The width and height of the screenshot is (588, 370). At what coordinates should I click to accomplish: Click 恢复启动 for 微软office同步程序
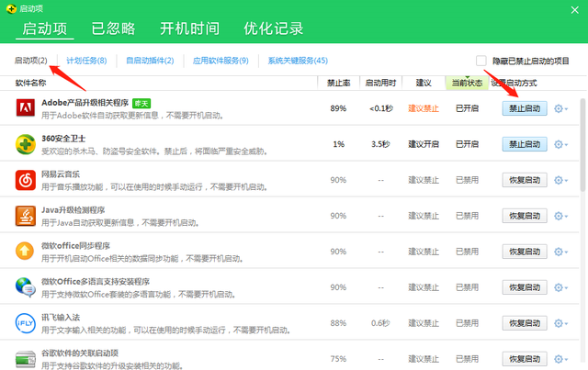[x=525, y=252]
